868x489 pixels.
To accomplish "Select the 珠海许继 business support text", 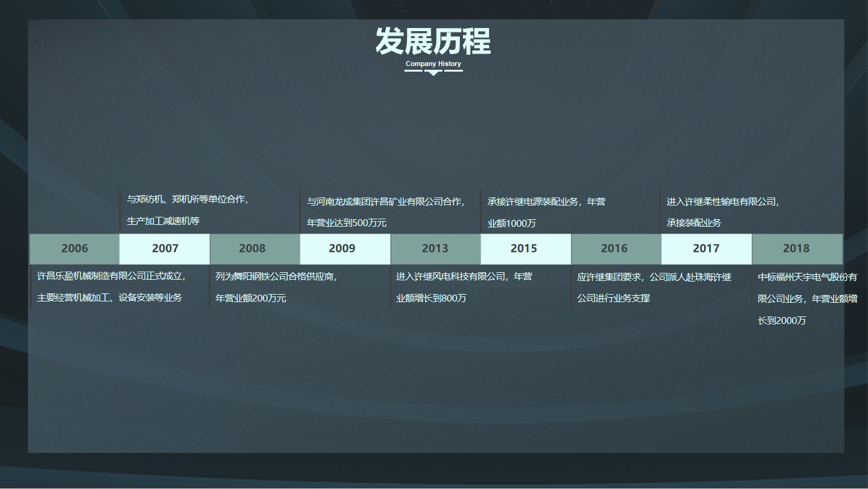I will 654,287.
